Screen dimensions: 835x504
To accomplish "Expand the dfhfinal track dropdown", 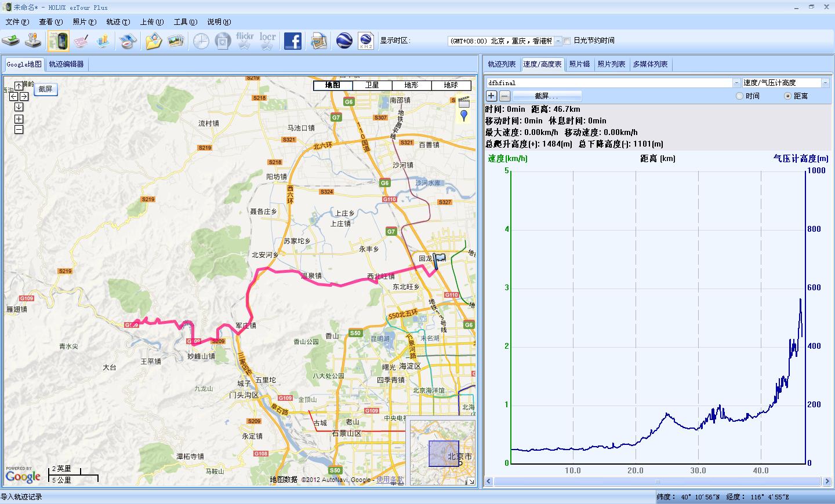I will (x=736, y=83).
